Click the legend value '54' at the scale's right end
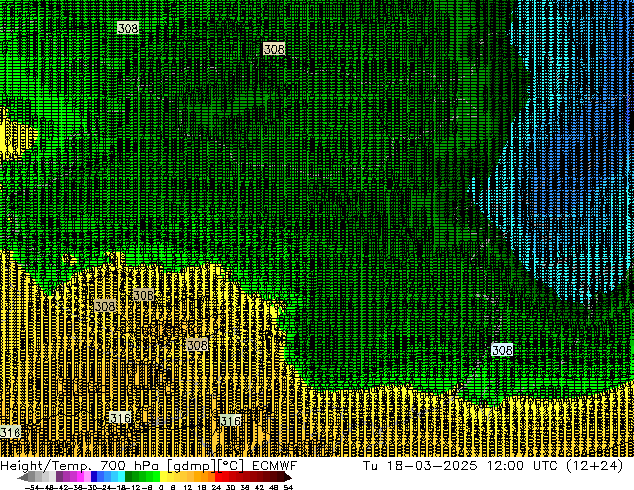This screenshot has height=490, width=634. (288, 487)
